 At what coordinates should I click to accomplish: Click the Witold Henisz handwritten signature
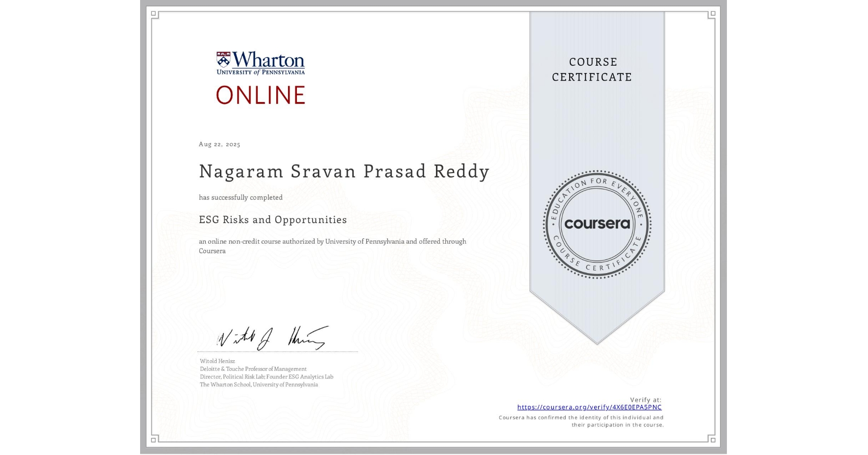pyautogui.click(x=273, y=338)
